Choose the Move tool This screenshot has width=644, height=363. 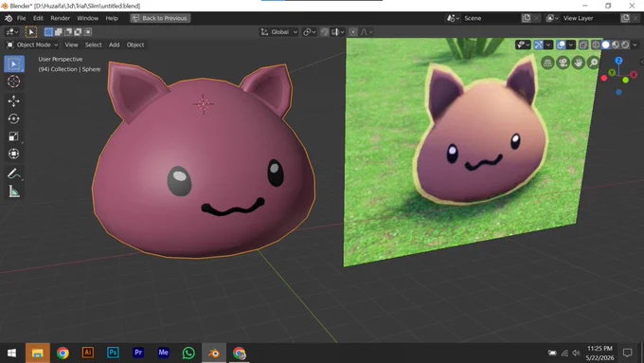[x=14, y=101]
